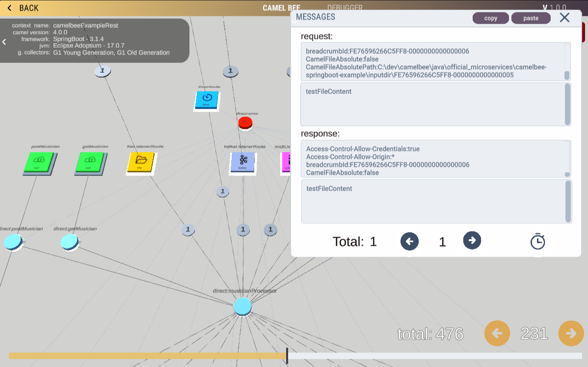
Task: Click the DEBUGGER header label
Action: 345,7
